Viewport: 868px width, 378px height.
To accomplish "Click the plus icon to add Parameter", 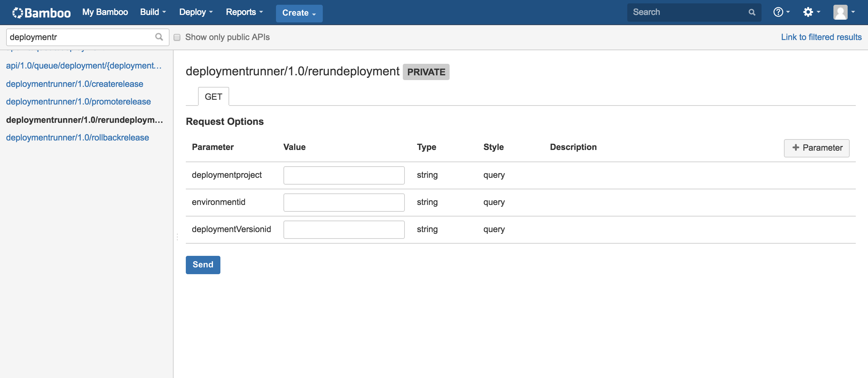I will click(795, 148).
